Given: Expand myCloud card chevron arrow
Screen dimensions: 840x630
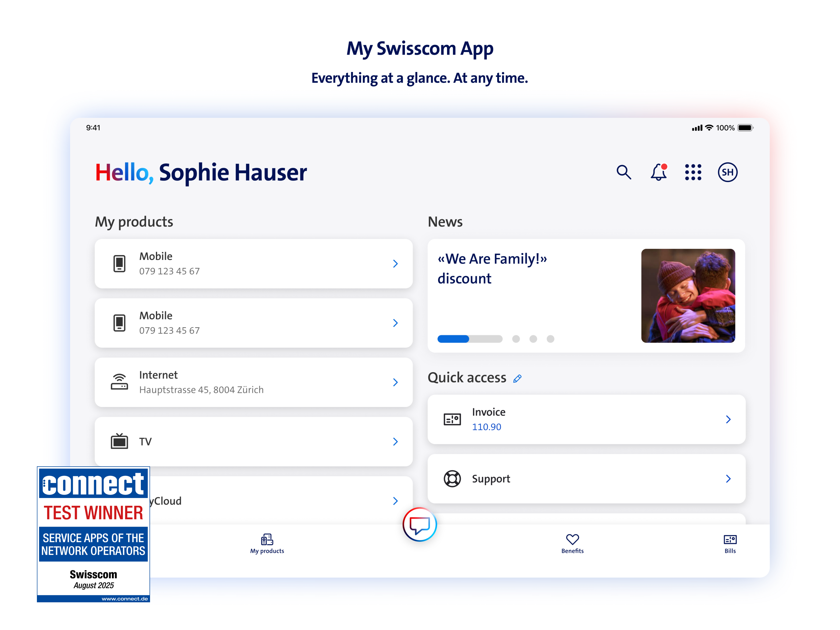Looking at the screenshot, I should point(395,501).
